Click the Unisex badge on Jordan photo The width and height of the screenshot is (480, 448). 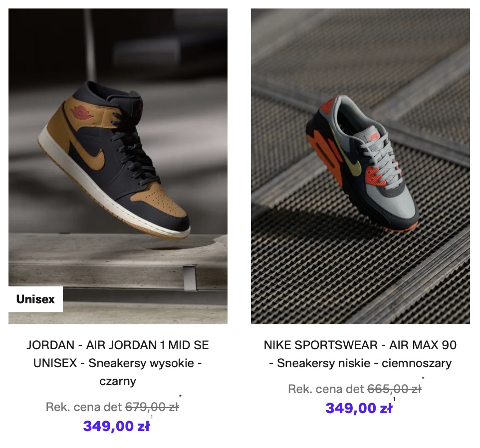coord(35,299)
